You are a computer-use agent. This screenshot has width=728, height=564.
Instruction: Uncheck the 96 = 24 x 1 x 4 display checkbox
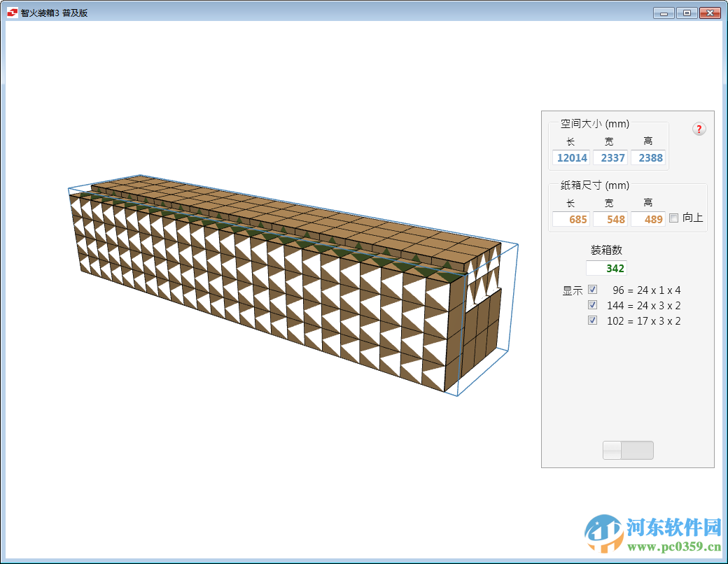point(592,290)
